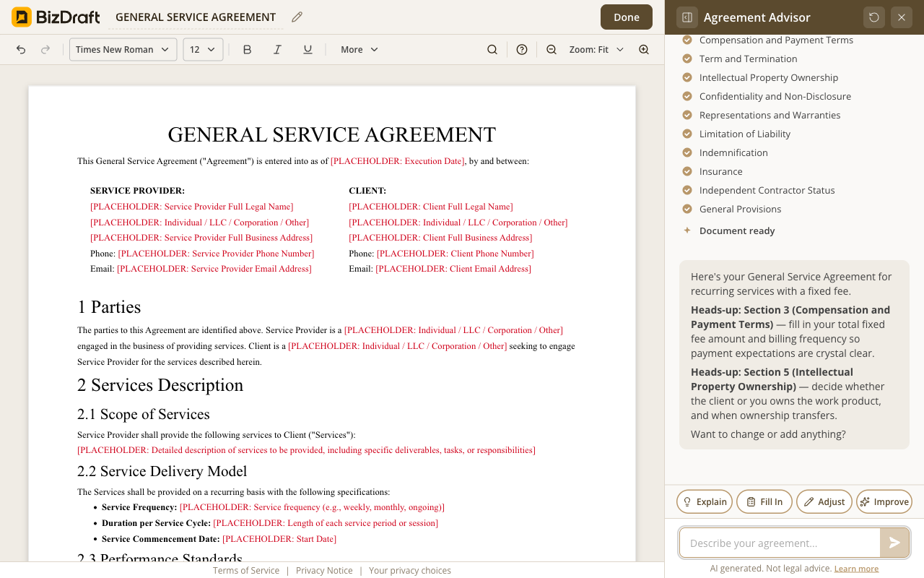Select Insurance in advisor list

[x=720, y=171]
